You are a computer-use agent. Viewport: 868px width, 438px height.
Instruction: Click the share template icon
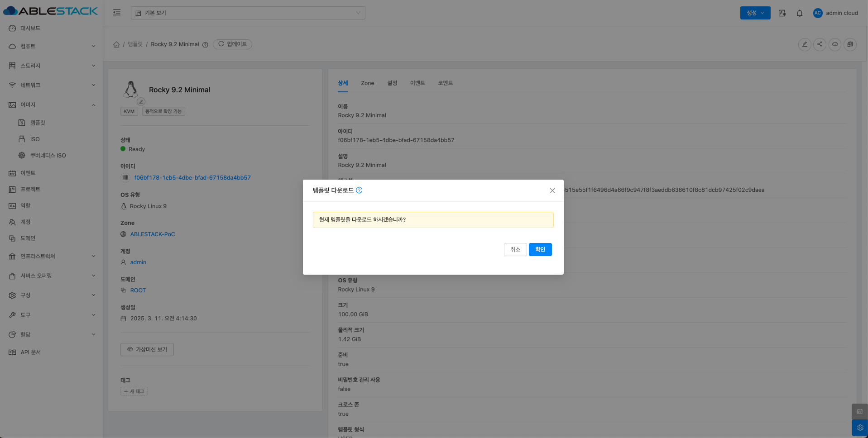(820, 44)
